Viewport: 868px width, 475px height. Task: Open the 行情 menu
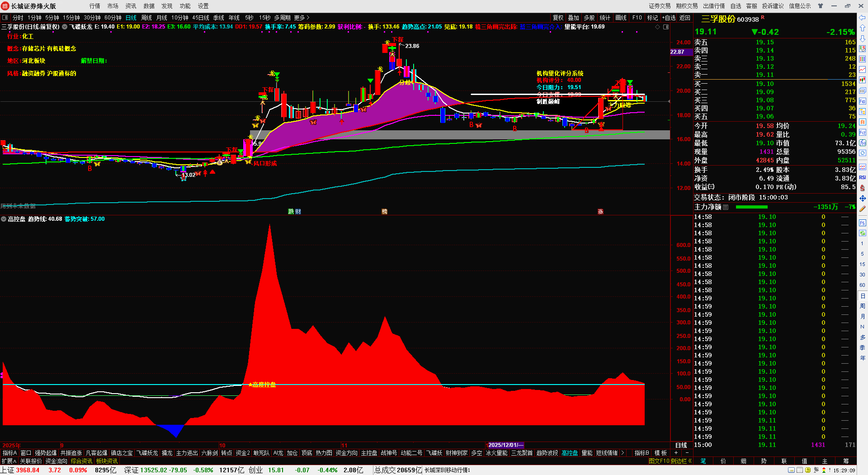click(x=95, y=6)
